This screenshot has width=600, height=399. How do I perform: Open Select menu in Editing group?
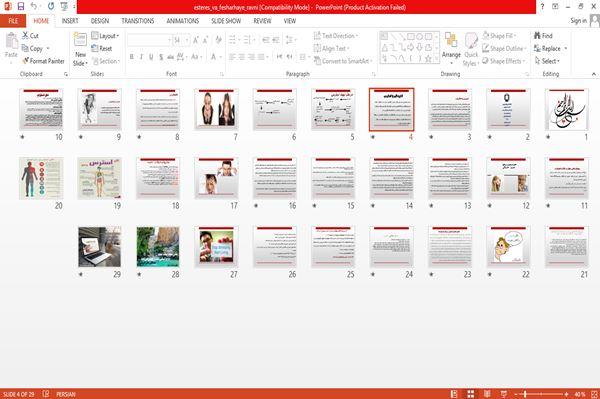click(547, 61)
